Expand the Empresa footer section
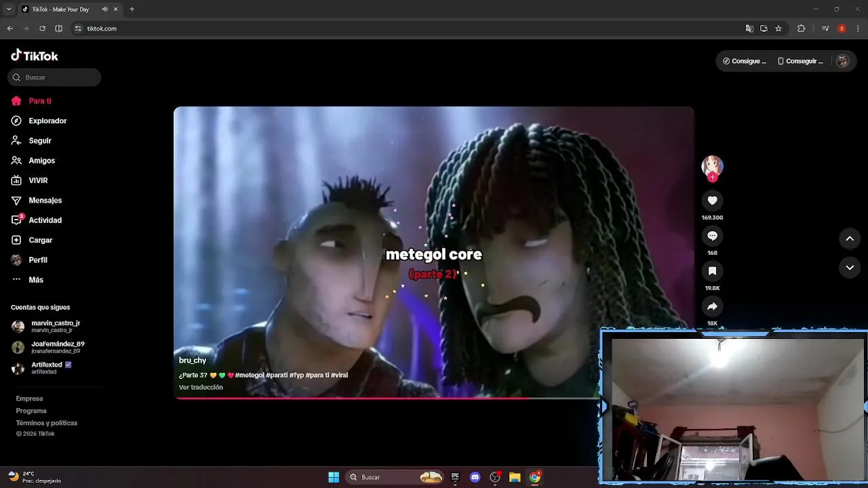 (x=29, y=399)
